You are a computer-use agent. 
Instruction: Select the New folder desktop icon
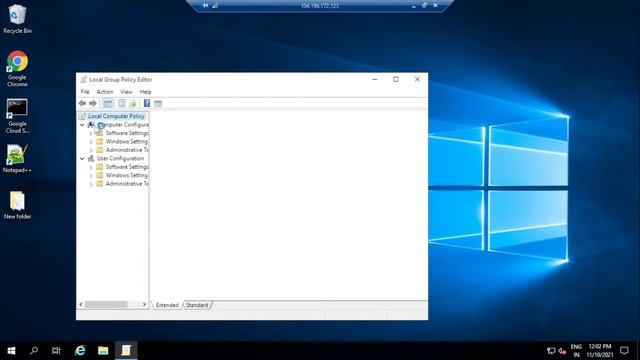tap(17, 205)
